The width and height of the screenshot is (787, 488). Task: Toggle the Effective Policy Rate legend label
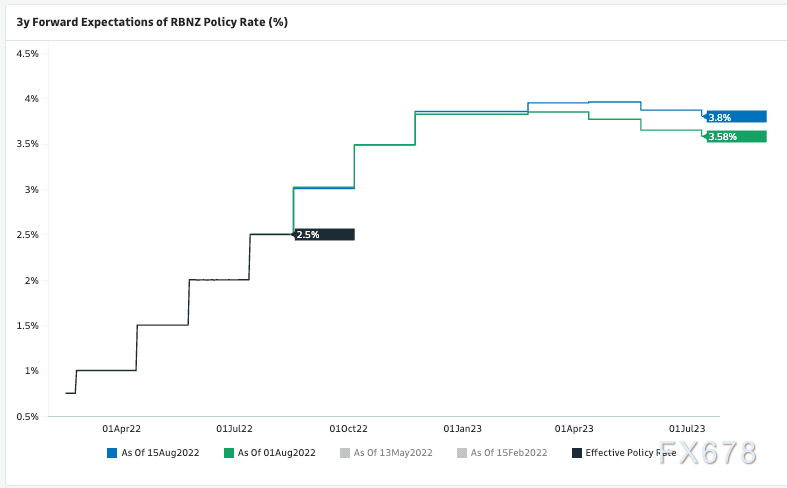click(x=630, y=453)
